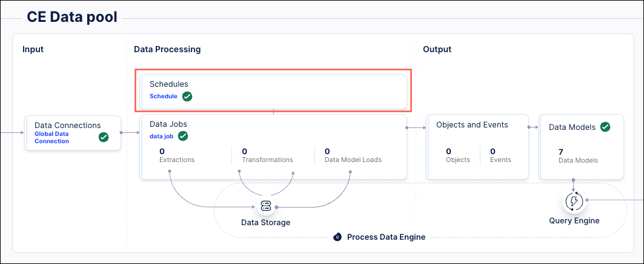Image resolution: width=644 pixels, height=264 pixels.
Task: Click the Data Storage icon
Action: tap(265, 206)
